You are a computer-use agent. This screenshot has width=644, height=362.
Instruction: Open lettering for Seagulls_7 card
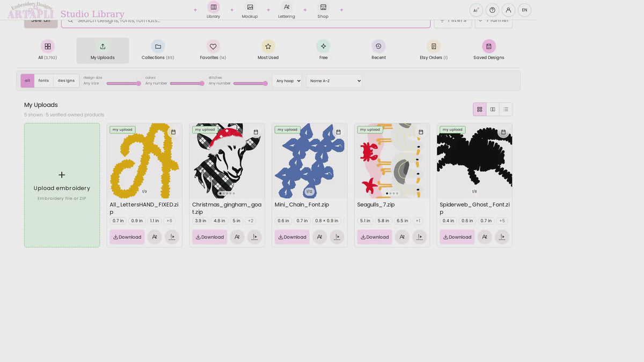tap(402, 237)
